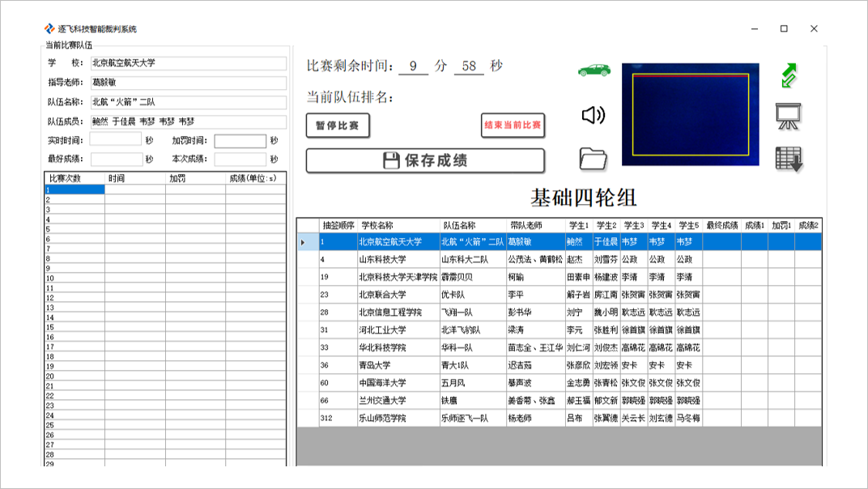Maximize the application window
This screenshot has height=489, width=868.
(784, 29)
